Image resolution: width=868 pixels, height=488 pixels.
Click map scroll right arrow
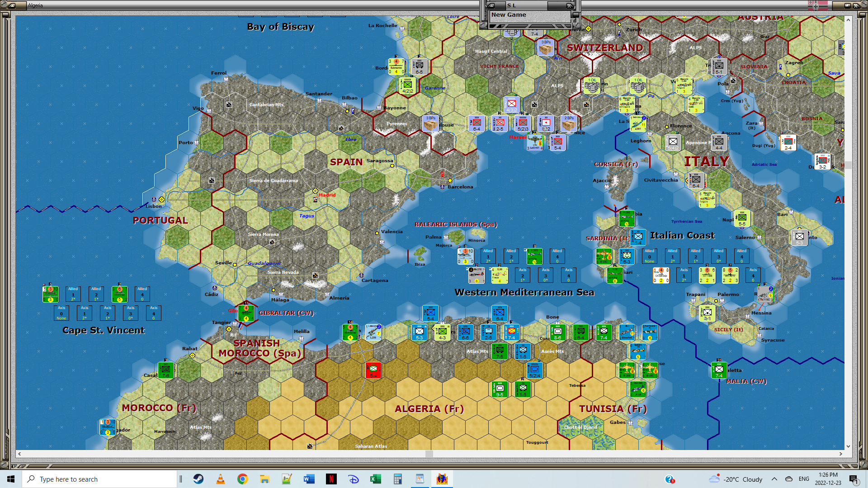[x=841, y=454]
